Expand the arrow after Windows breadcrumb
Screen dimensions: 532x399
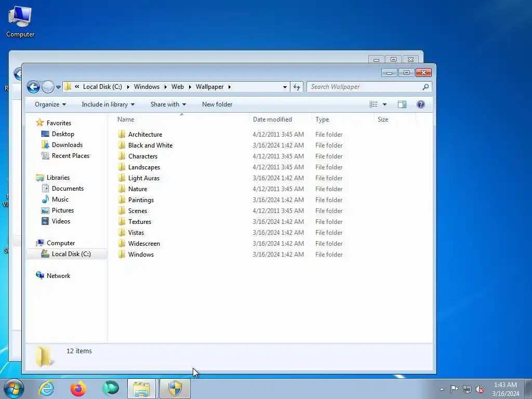coord(165,87)
